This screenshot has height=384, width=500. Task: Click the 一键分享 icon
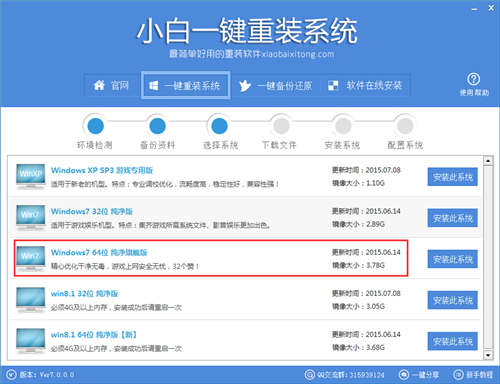click(x=404, y=375)
